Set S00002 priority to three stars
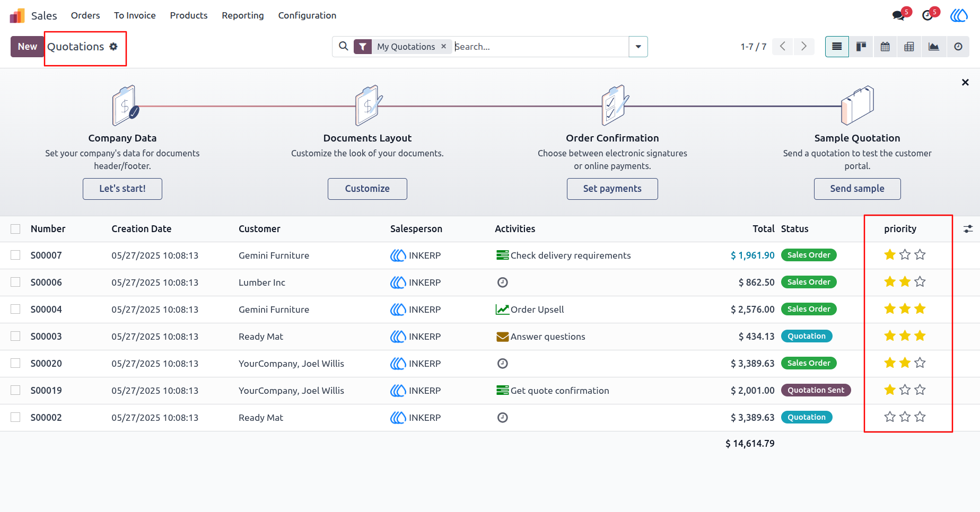 click(920, 417)
